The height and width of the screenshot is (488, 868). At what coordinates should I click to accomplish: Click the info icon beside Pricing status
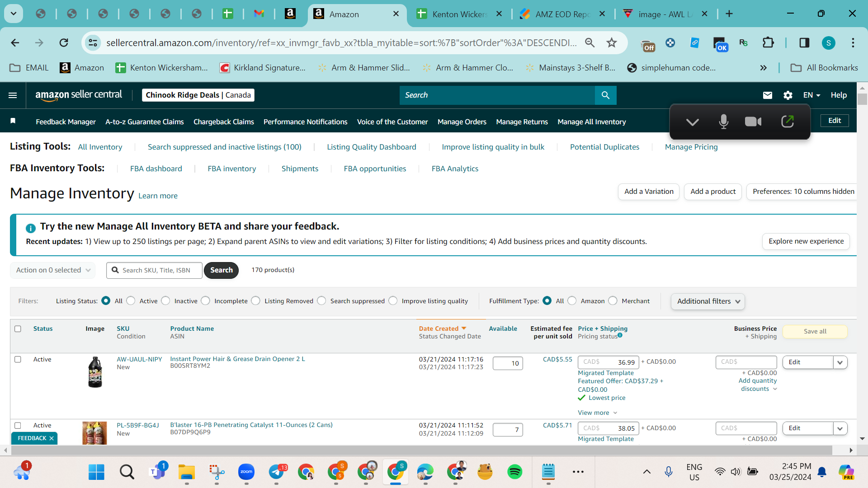pos(620,335)
